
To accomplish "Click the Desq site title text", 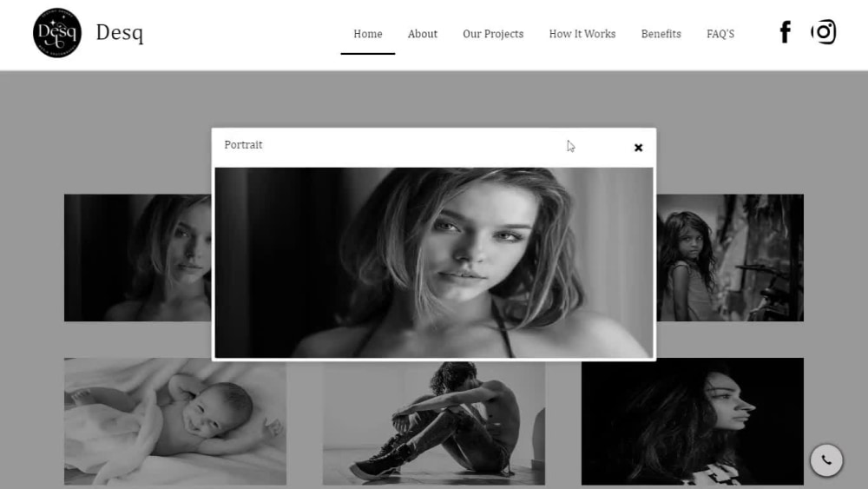I will [120, 33].
